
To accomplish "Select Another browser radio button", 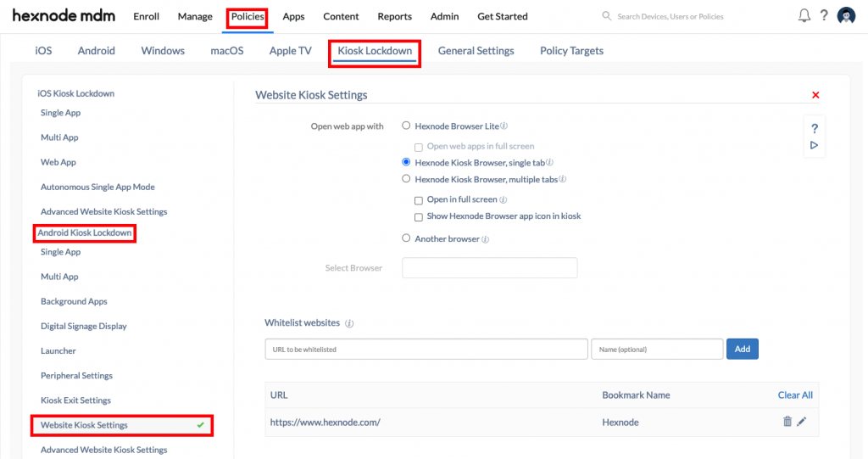I will pyautogui.click(x=406, y=238).
